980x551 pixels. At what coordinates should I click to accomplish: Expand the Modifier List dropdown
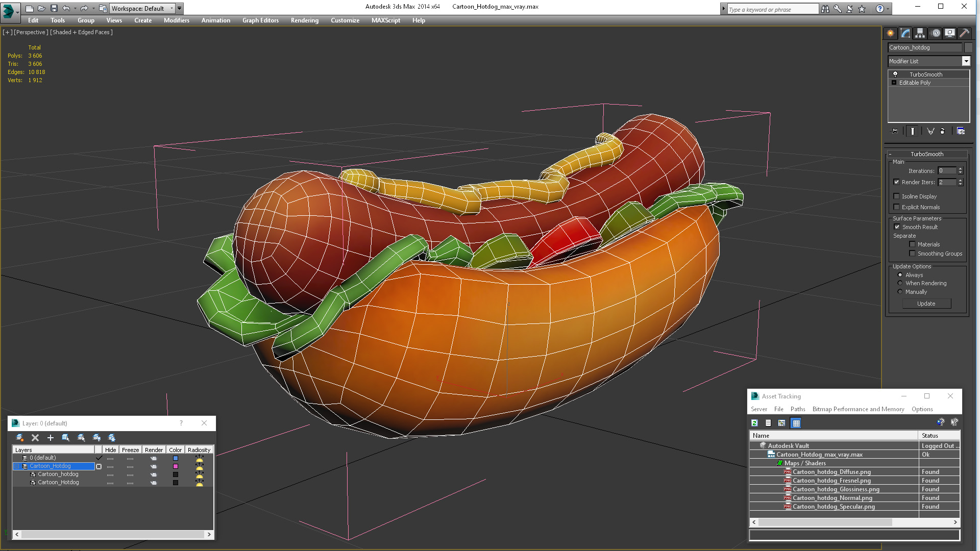pyautogui.click(x=967, y=61)
